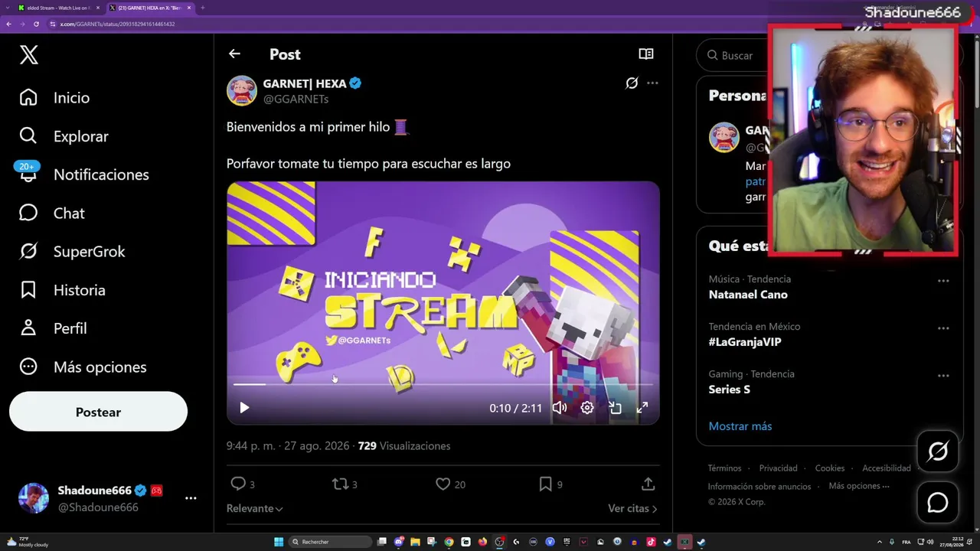This screenshot has width=980, height=551.
Task: Like the post with the heart icon
Action: click(443, 484)
